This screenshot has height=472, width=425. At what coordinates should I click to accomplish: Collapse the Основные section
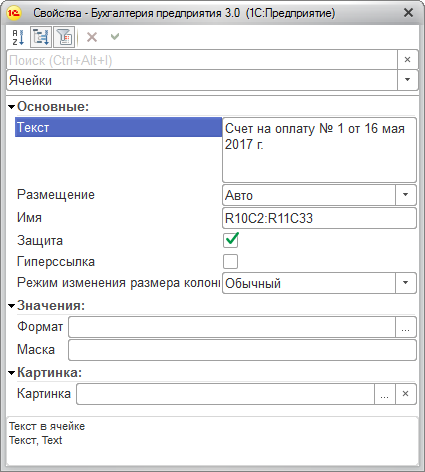12,107
